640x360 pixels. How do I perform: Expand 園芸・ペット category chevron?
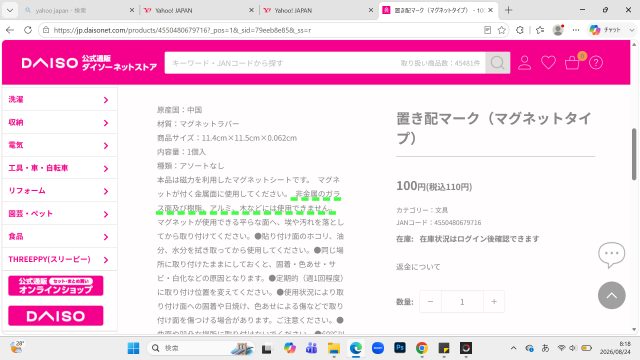click(x=106, y=214)
